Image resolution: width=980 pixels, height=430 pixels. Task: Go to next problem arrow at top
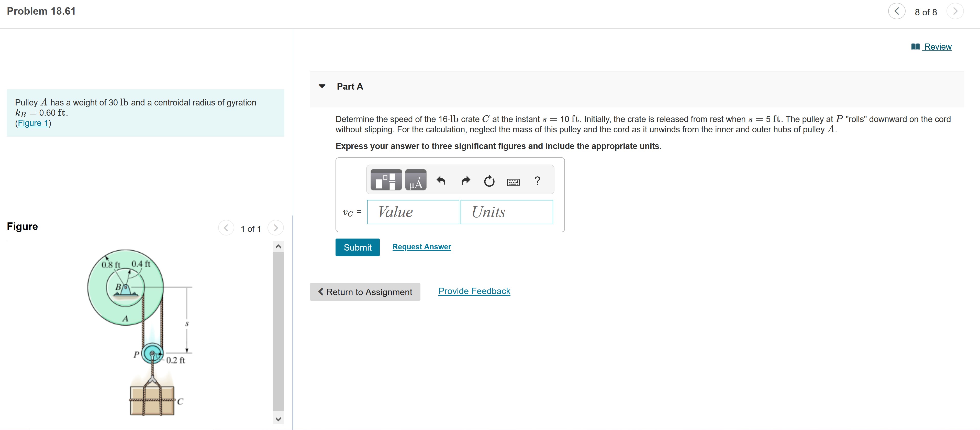pyautogui.click(x=955, y=12)
